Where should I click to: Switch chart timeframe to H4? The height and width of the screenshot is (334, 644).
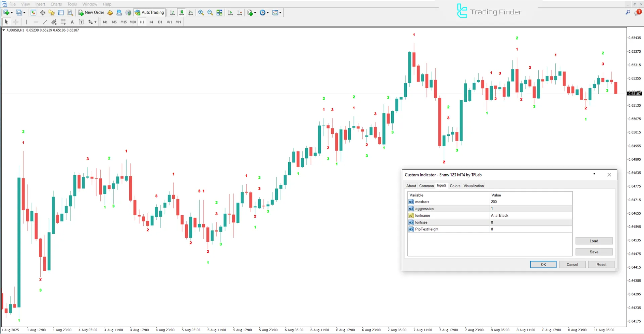tap(151, 22)
